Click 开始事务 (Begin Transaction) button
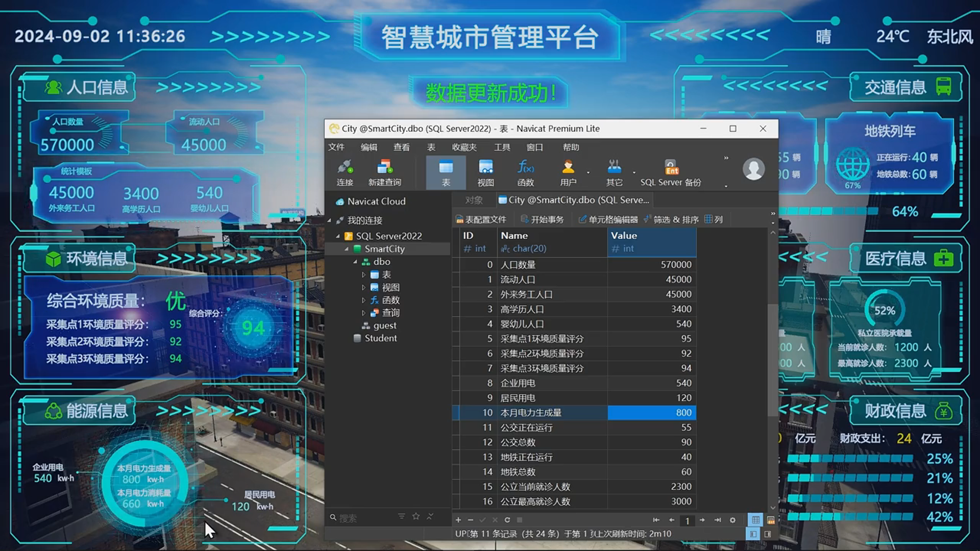Screen dimensions: 980x551 542,219
